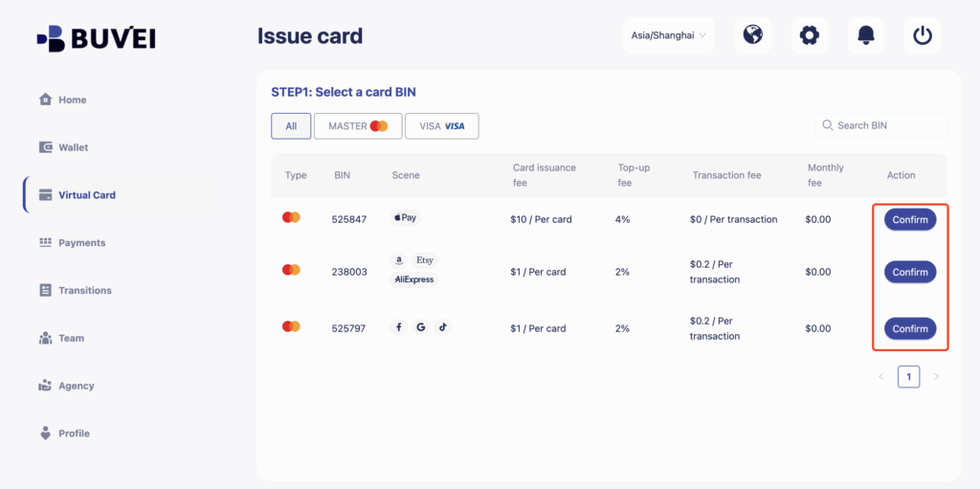The image size is (980, 489).
Task: Click the BUVEI logo
Action: [x=96, y=38]
